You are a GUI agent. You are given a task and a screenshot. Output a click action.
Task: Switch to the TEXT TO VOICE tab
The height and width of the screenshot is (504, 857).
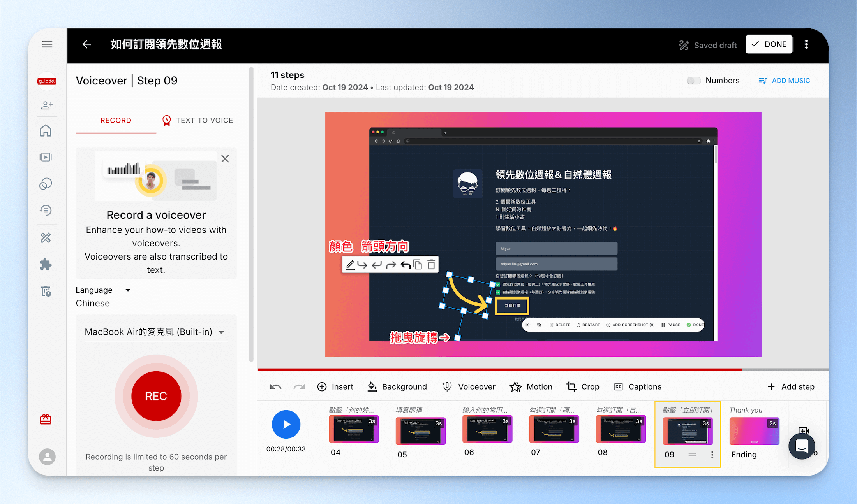[x=198, y=120]
